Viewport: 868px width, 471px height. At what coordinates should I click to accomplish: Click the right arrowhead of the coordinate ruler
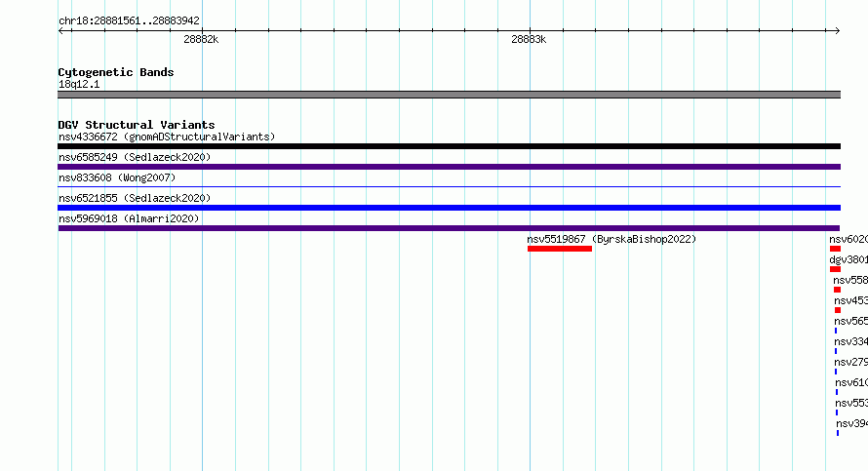[x=837, y=31]
